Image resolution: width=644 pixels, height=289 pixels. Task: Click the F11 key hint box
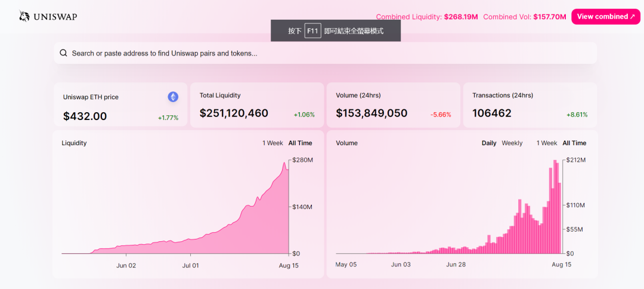pyautogui.click(x=312, y=31)
